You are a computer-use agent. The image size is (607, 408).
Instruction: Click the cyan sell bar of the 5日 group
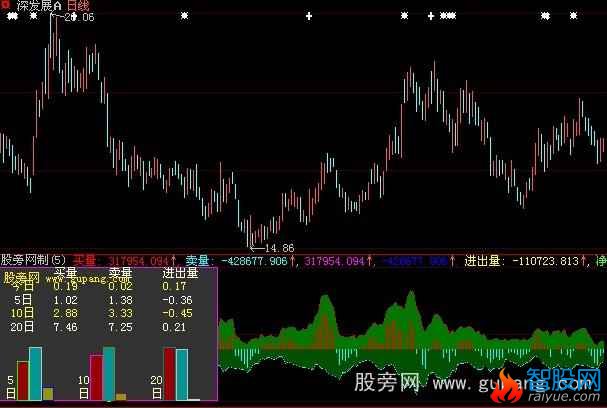tap(35, 374)
